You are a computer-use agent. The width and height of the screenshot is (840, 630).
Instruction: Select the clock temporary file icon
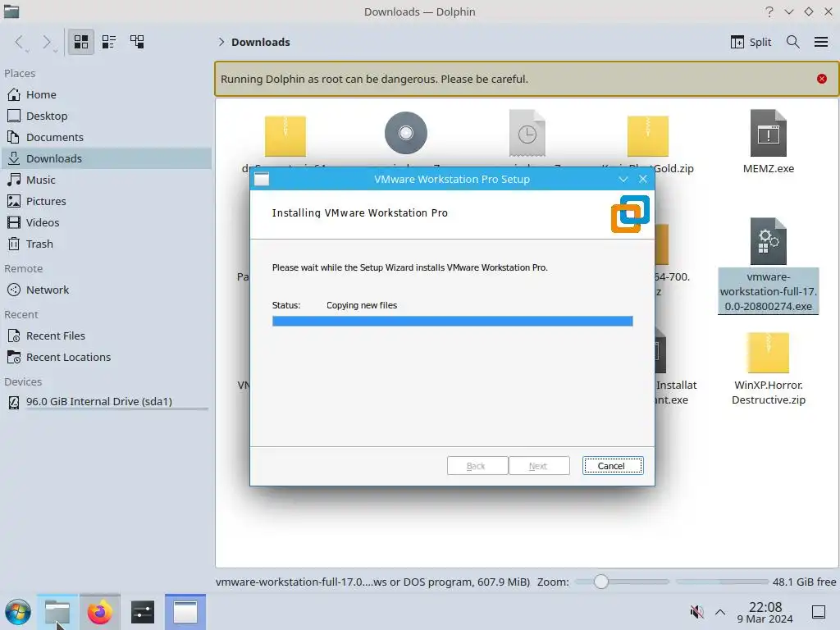click(527, 134)
